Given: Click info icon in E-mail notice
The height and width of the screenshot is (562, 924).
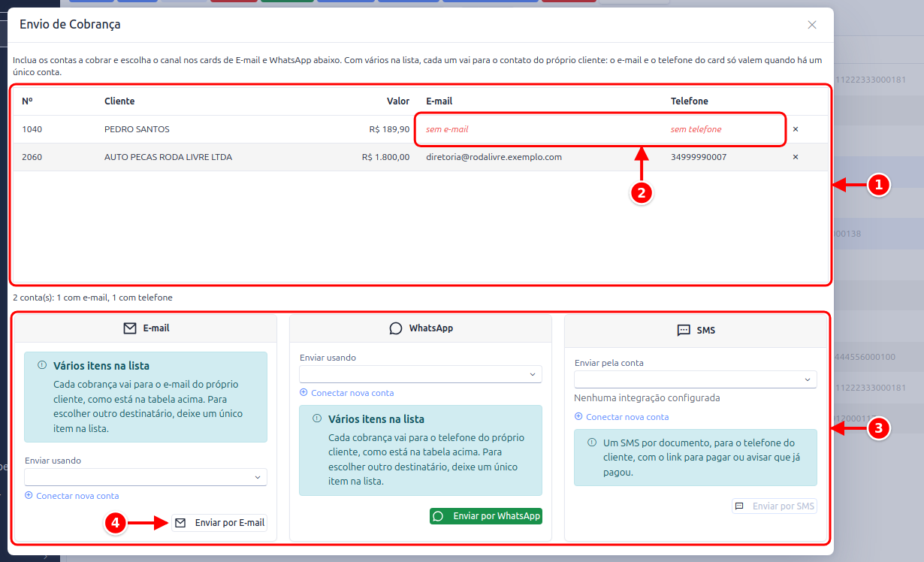Looking at the screenshot, I should 41,366.
